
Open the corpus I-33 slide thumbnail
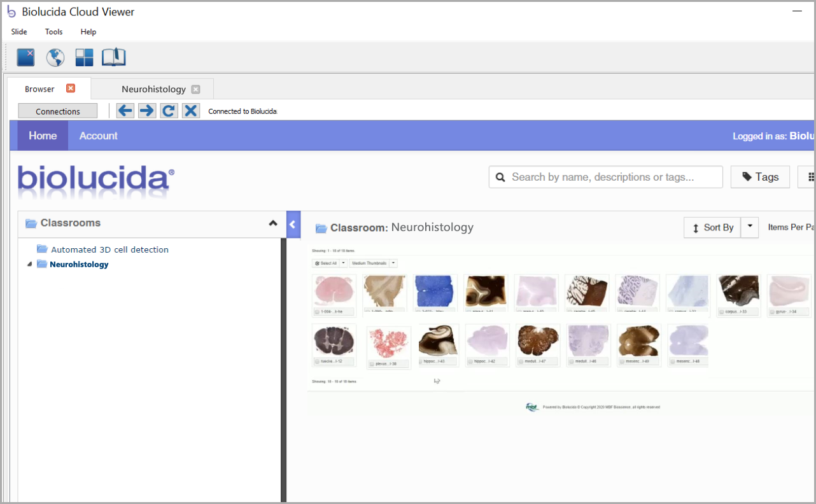tap(738, 291)
